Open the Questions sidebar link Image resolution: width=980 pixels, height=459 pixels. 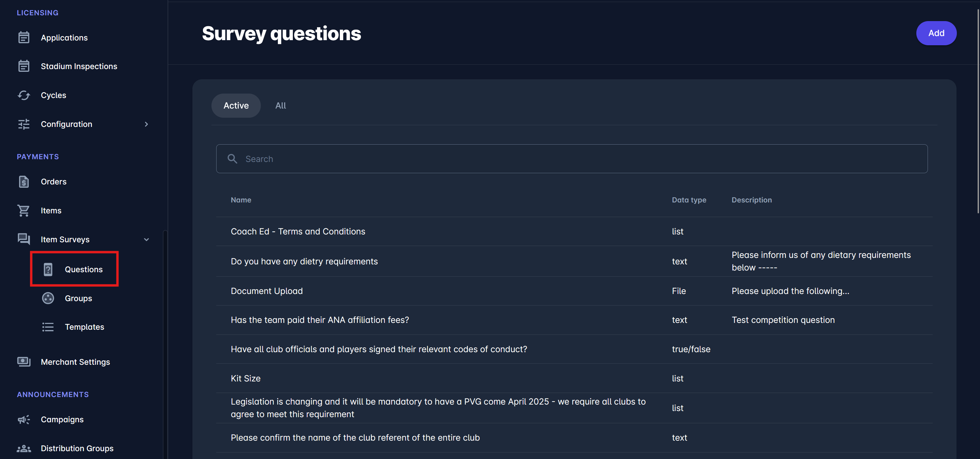click(83, 269)
